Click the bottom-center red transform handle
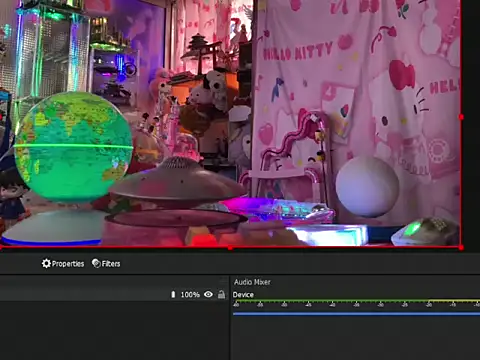 230,248
